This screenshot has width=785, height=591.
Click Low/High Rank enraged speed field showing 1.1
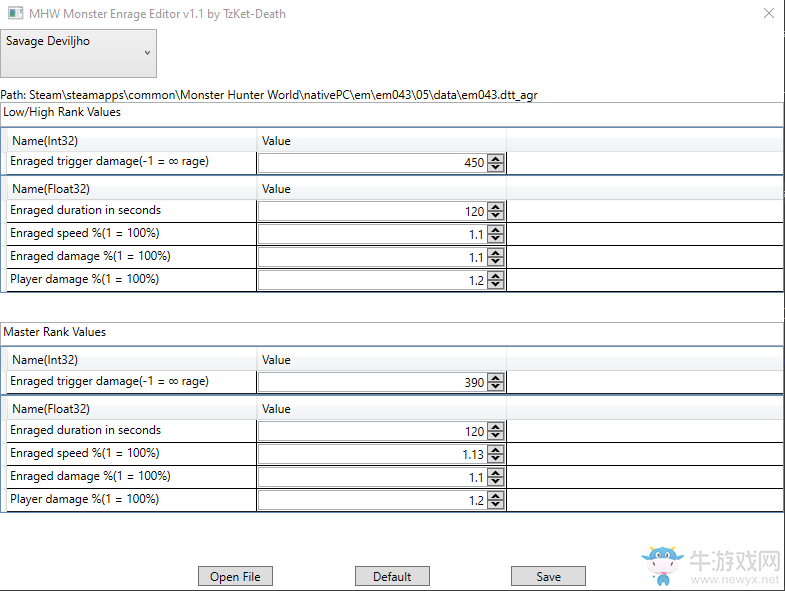pos(372,234)
